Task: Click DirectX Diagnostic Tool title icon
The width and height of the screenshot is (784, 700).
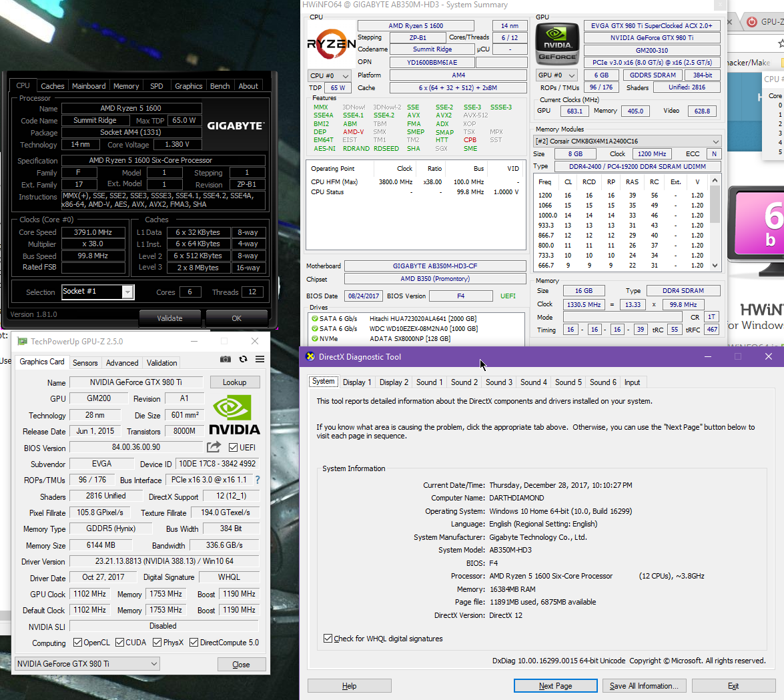Action: [310, 356]
